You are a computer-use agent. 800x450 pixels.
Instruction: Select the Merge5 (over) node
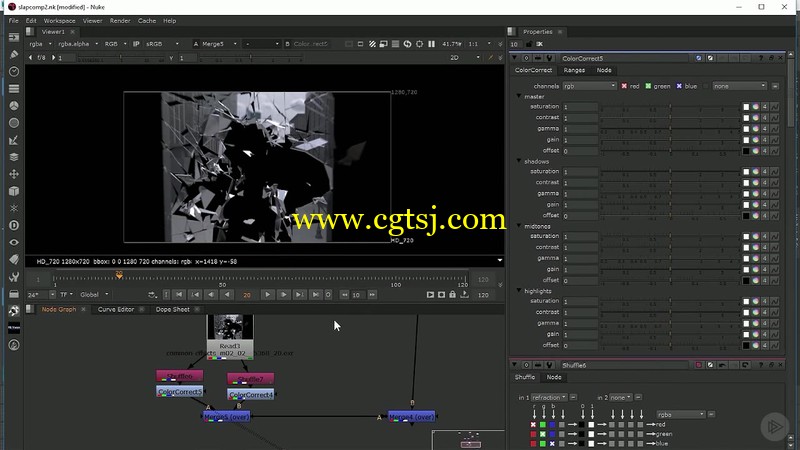(227, 416)
